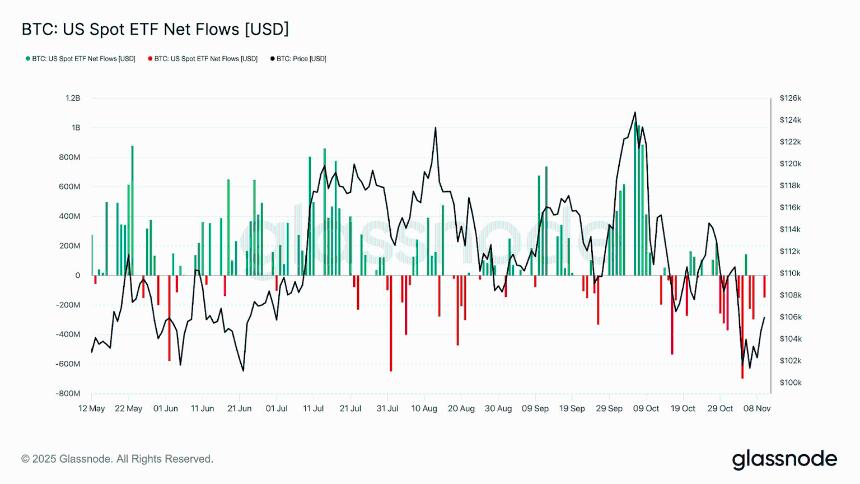Click the 2025 Glassnode copyright text
860x484 pixels.
point(117,459)
